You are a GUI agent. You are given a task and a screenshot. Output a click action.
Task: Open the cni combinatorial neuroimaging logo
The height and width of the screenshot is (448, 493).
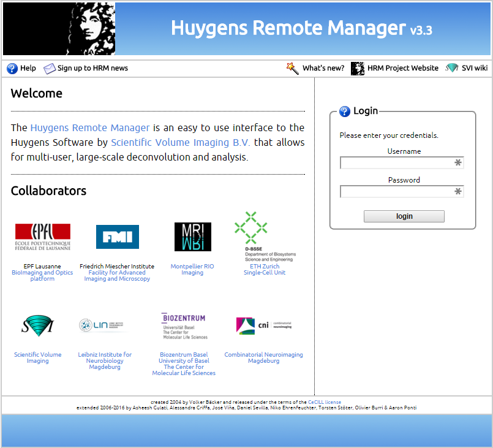click(264, 325)
